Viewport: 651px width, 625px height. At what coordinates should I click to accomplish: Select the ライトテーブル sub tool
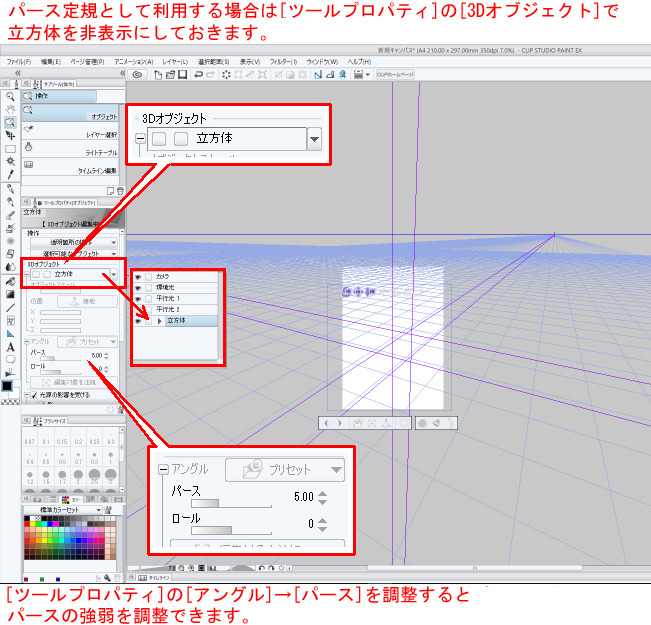[x=71, y=149]
